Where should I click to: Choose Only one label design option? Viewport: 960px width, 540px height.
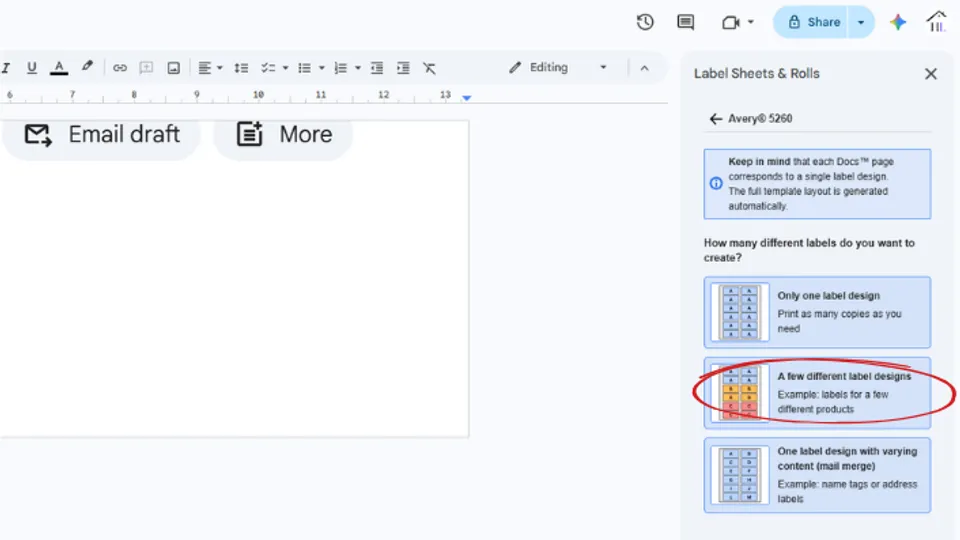tap(817, 312)
